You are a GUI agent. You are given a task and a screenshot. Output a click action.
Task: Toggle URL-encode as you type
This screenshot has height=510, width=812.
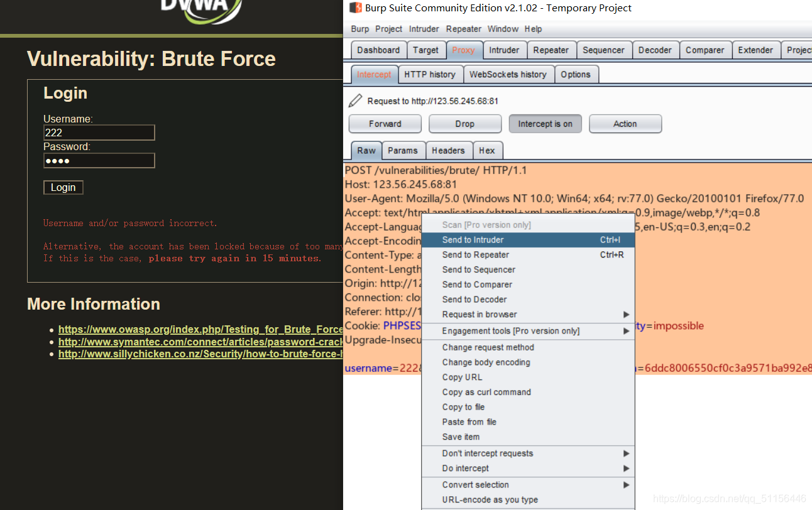click(528, 500)
